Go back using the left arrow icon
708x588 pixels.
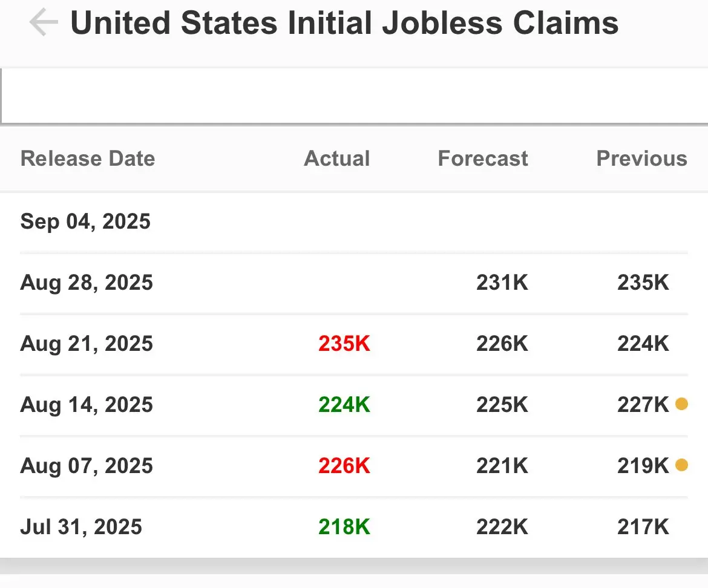pos(44,22)
